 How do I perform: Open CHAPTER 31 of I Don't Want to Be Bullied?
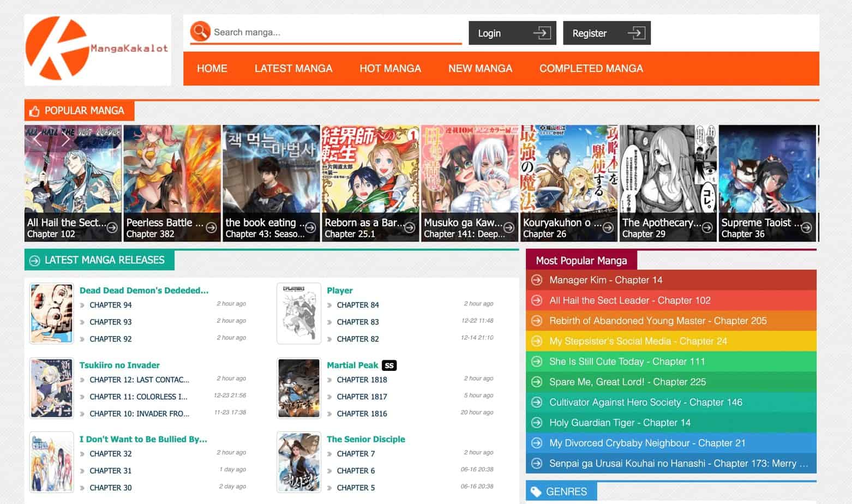tap(111, 471)
